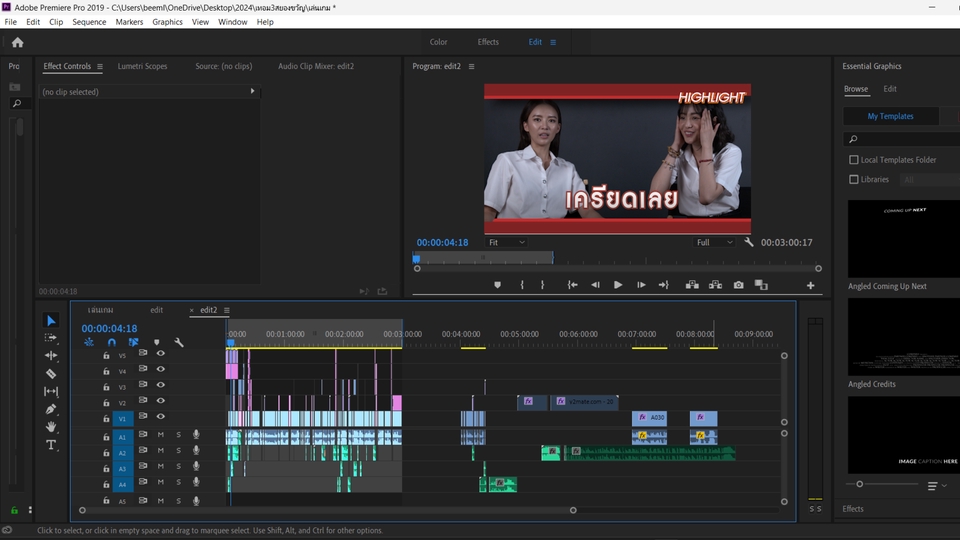Mute audio track A2
This screenshot has width=960, height=540.
pyautogui.click(x=160, y=451)
